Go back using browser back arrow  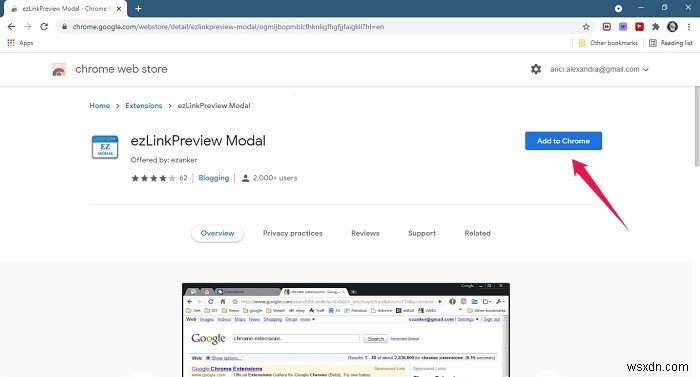click(x=11, y=27)
